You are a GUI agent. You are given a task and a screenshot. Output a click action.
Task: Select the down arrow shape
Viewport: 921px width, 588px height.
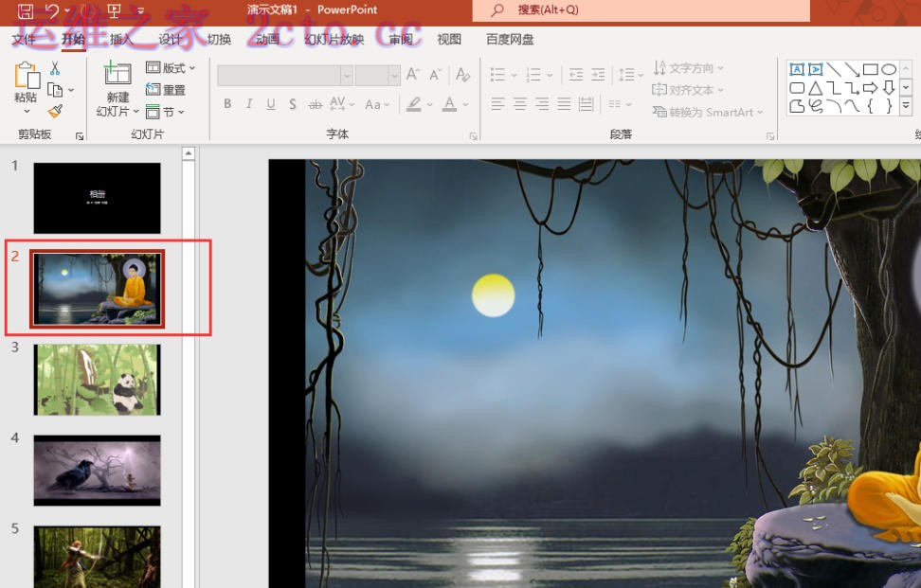click(x=889, y=89)
